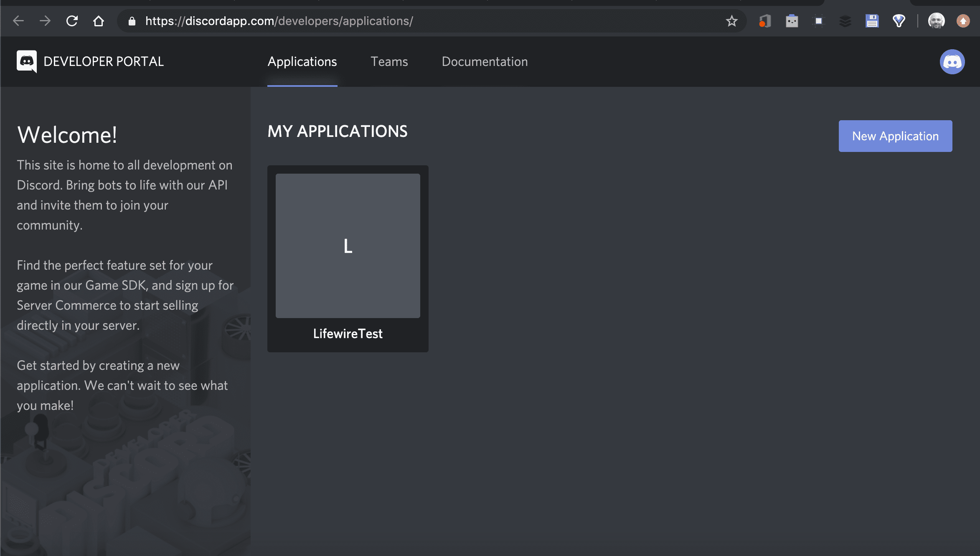
Task: Click the Discord logo beside Developer Portal
Action: tap(27, 61)
